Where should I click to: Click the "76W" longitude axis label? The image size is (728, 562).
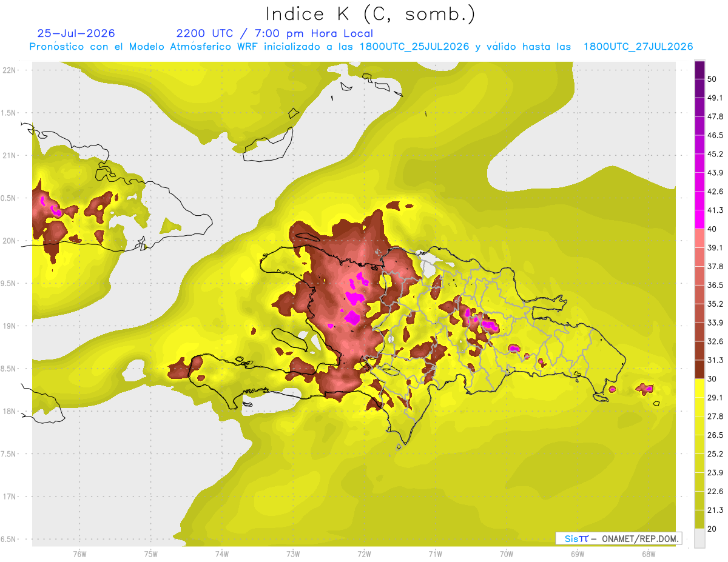pyautogui.click(x=79, y=554)
